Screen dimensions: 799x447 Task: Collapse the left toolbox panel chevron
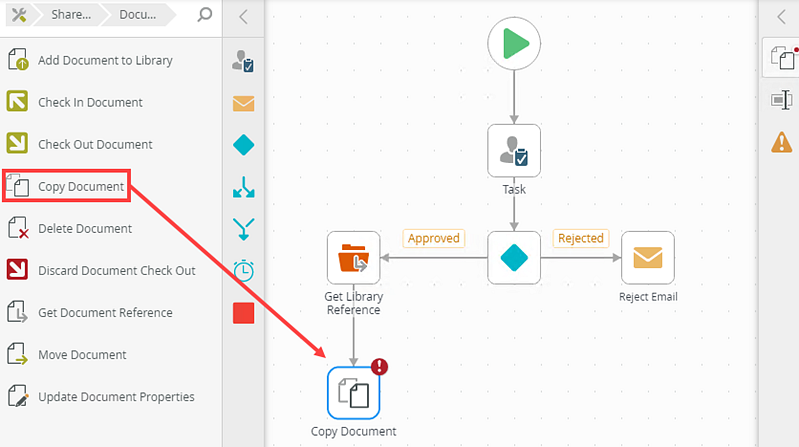pos(244,17)
